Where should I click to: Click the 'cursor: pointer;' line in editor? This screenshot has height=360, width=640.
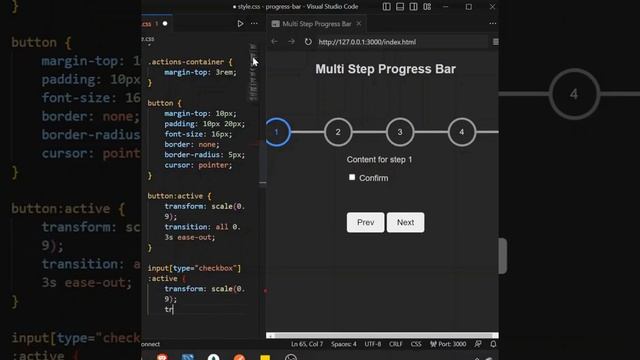198,165
